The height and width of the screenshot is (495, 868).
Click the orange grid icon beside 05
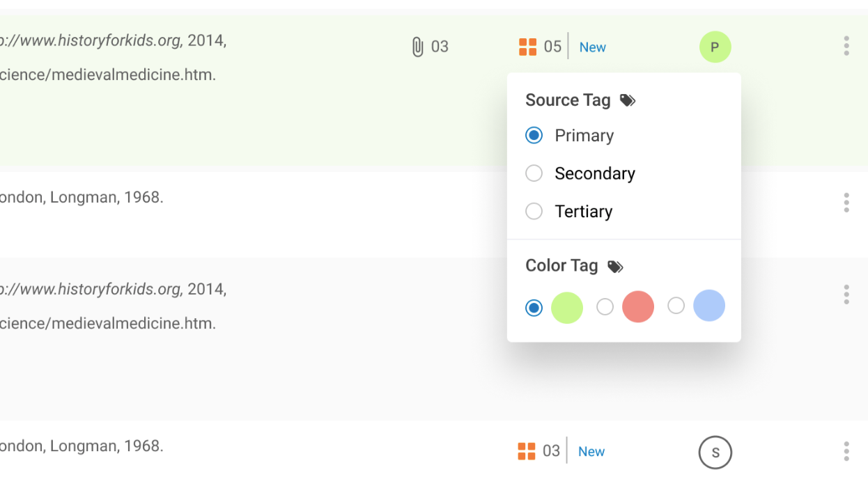527,47
